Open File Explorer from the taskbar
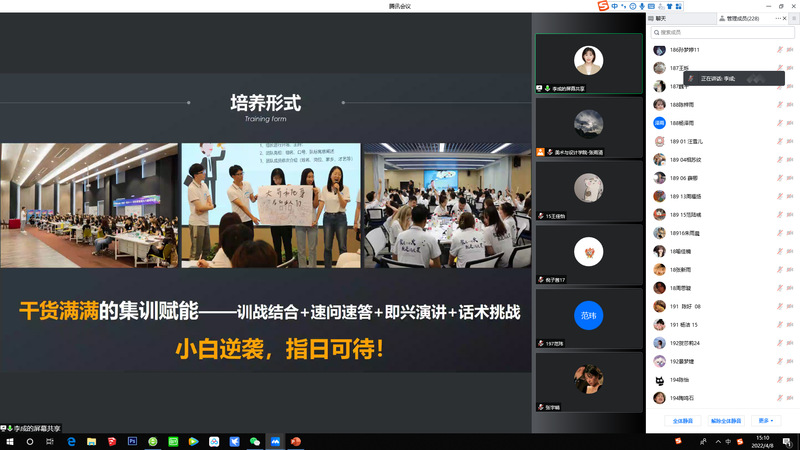The height and width of the screenshot is (450, 800). click(x=91, y=441)
